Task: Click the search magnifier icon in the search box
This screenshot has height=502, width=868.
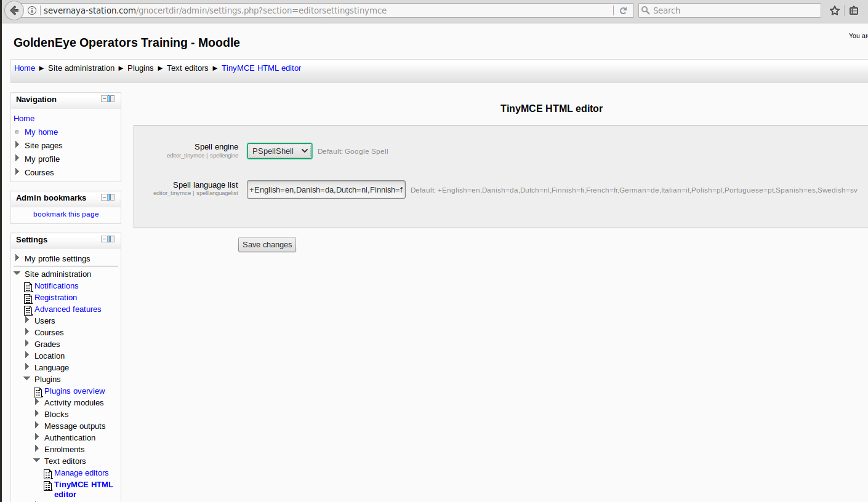Action: coord(646,10)
